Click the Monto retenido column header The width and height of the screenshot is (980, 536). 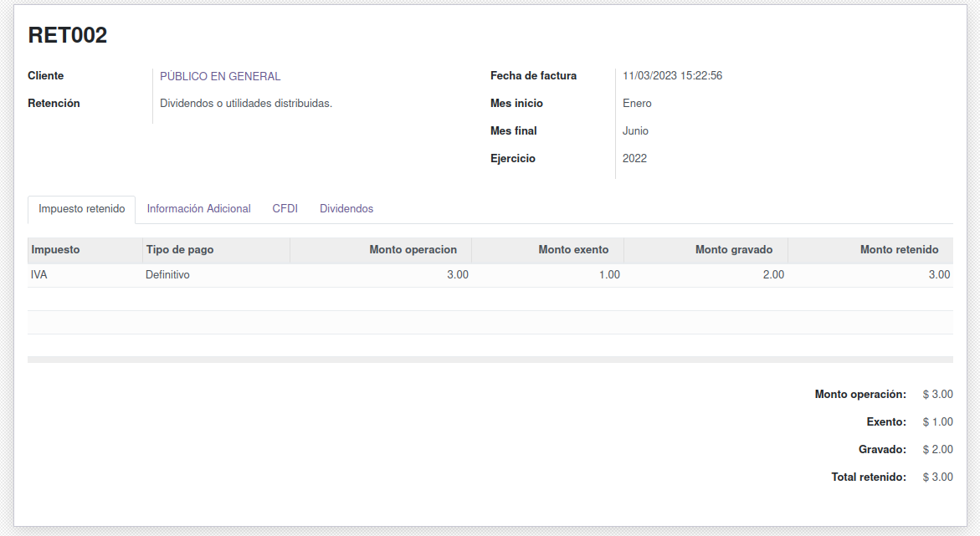click(x=899, y=250)
